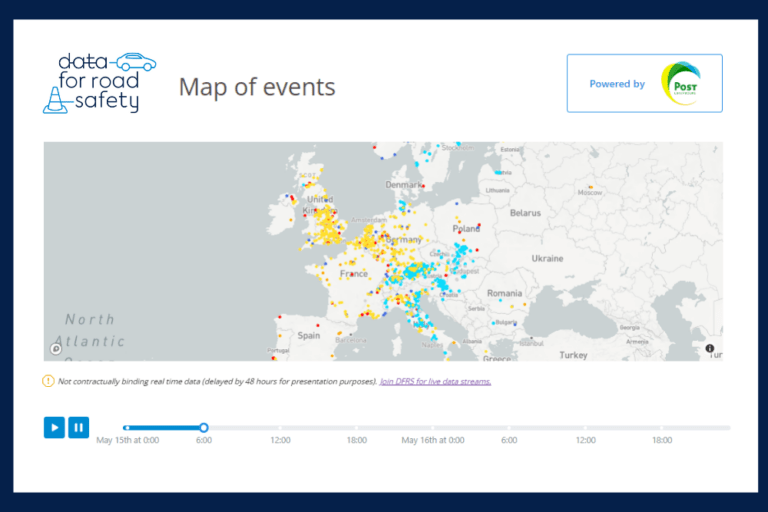Viewport: 768px width, 512px height.
Task: Jump the timeline to 18:00 on May 16th
Action: (x=662, y=428)
